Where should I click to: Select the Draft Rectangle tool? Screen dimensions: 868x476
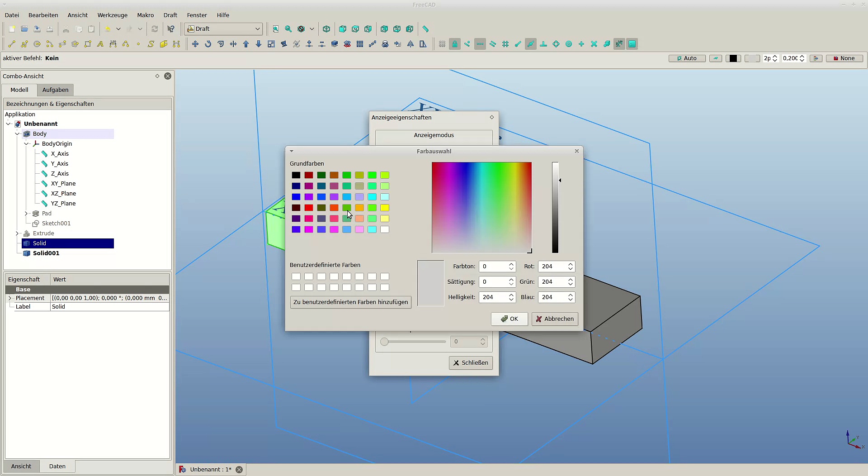point(88,44)
